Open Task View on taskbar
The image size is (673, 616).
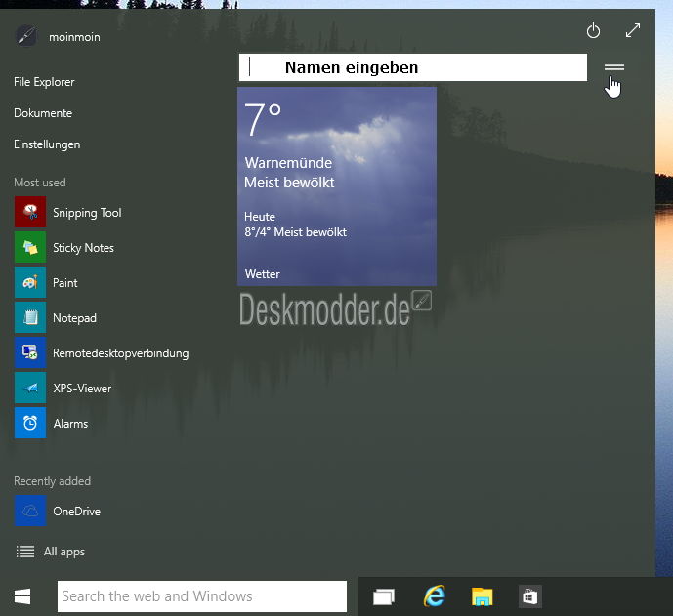384,596
